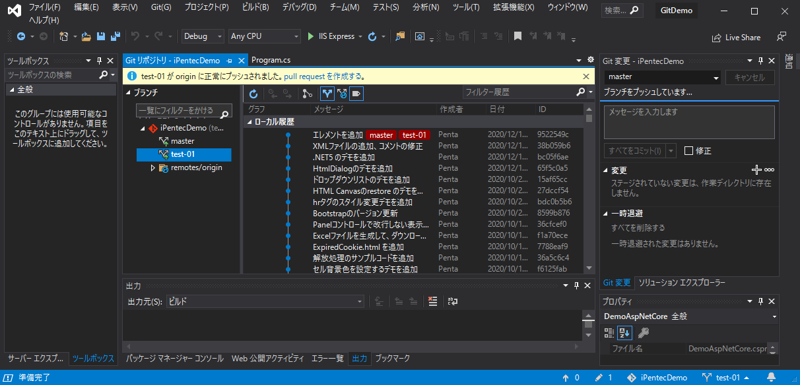800x385 pixels.
Task: Click the show branch graph icon
Action: click(x=307, y=93)
